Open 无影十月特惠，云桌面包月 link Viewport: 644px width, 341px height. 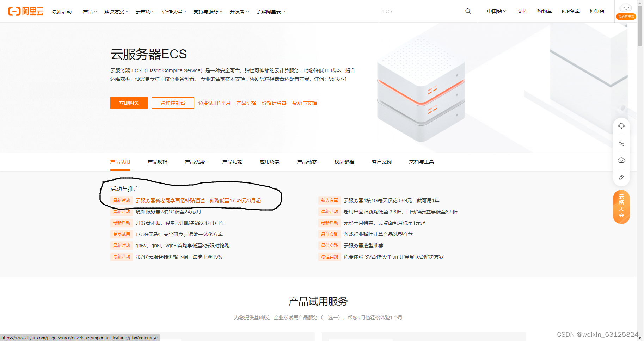385,223
